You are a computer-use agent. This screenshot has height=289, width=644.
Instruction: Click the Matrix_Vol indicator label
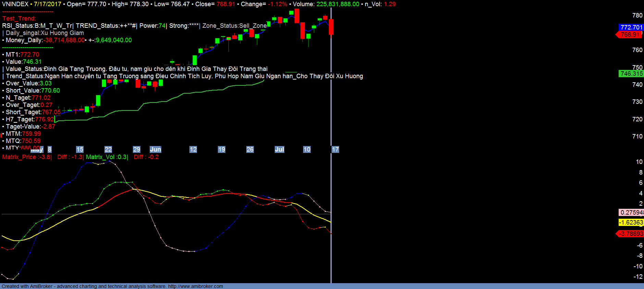(101, 157)
